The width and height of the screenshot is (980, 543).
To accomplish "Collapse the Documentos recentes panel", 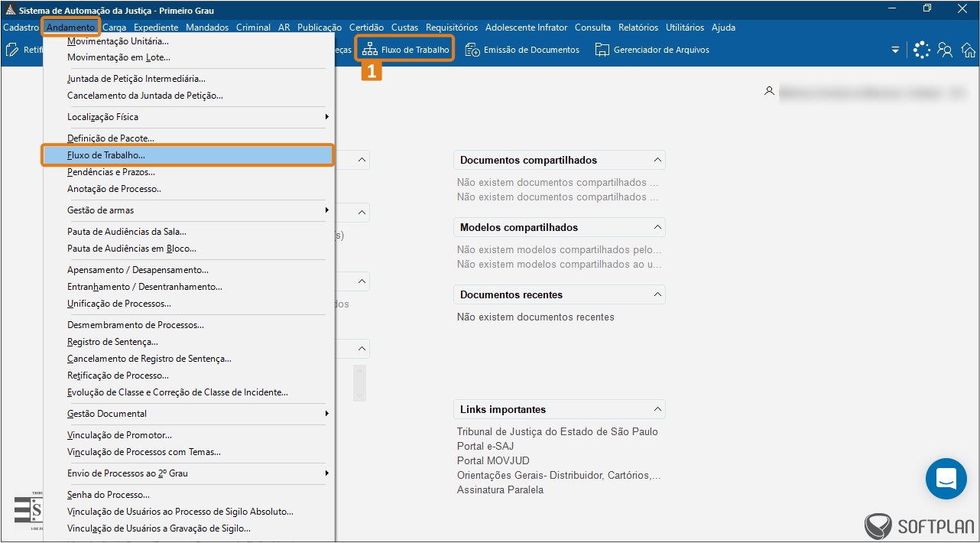I will [657, 295].
